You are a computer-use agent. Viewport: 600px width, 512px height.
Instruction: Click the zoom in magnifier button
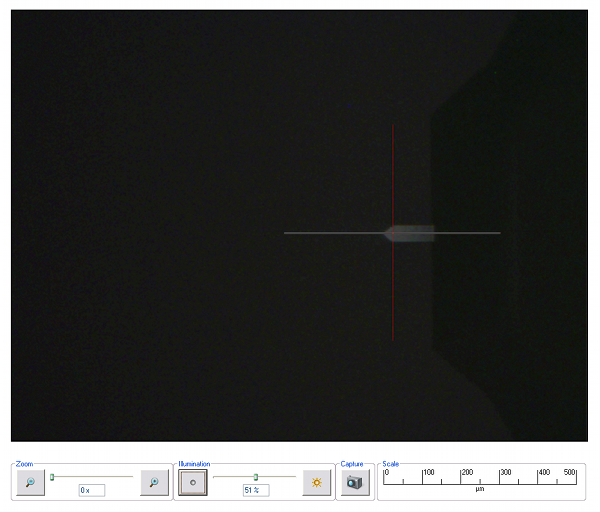pyautogui.click(x=154, y=482)
